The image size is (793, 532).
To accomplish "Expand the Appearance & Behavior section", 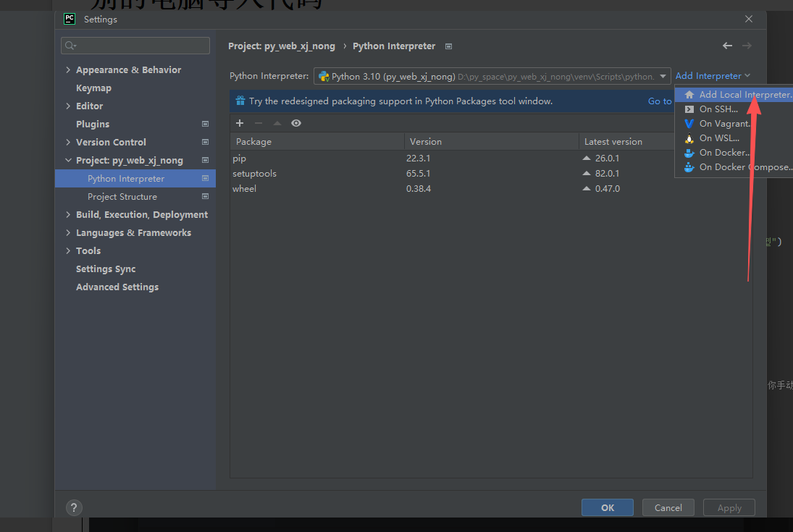I will click(68, 69).
